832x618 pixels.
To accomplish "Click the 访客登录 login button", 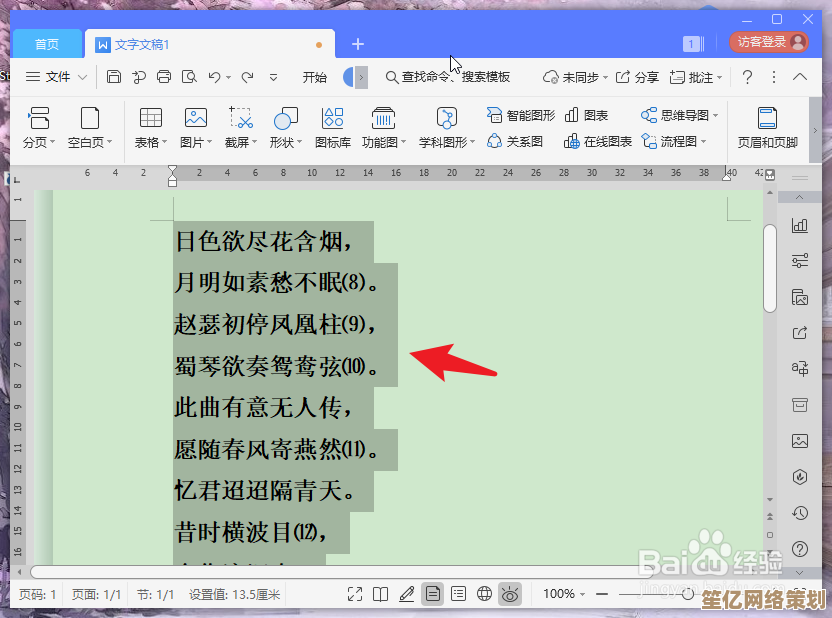I will [768, 42].
